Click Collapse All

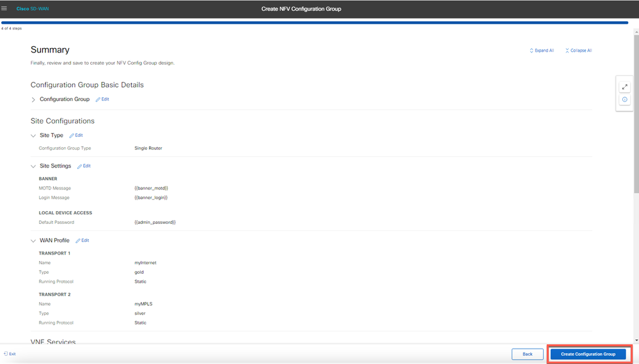coord(578,51)
